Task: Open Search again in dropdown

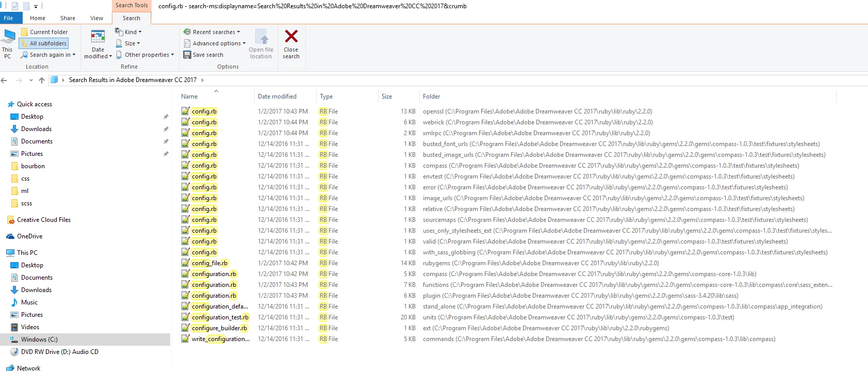Action: (48, 55)
